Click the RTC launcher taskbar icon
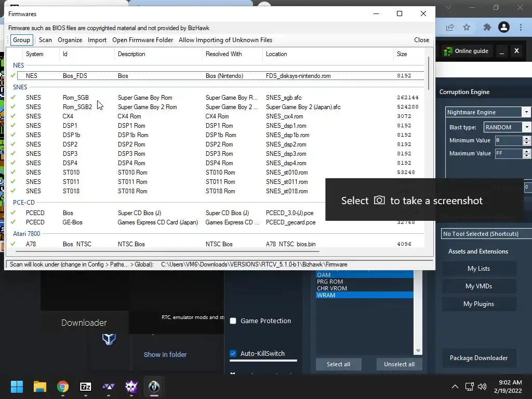 click(131, 387)
